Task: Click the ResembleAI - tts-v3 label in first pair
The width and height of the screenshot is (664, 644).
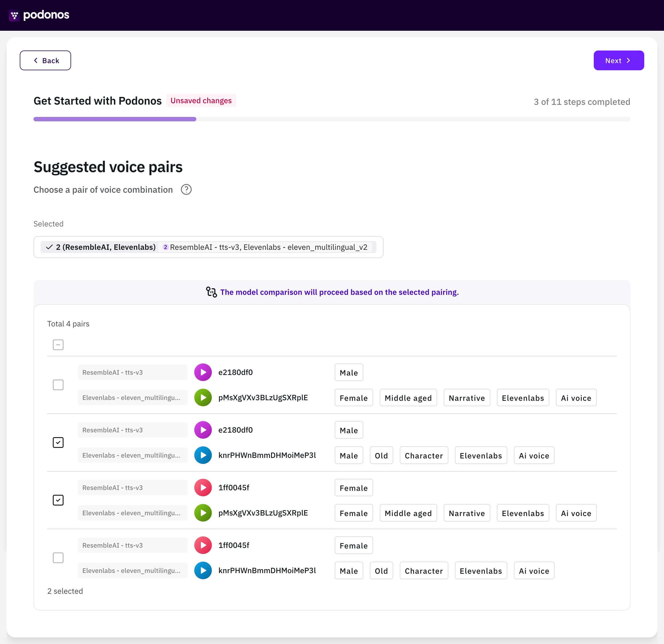Action: click(133, 372)
